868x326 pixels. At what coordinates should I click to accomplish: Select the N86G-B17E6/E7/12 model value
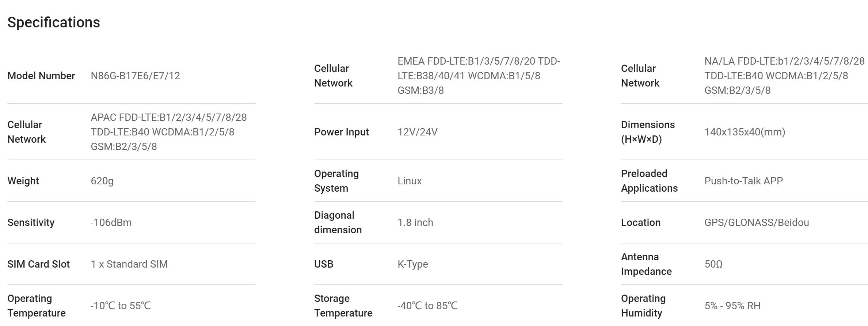[x=135, y=76]
